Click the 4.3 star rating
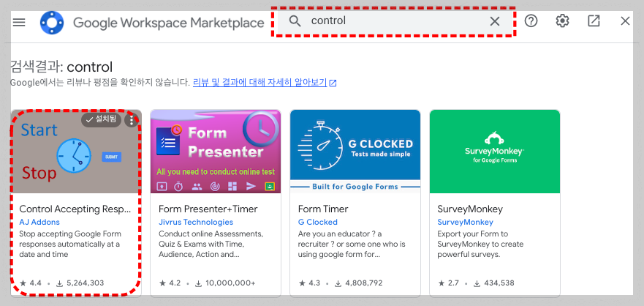 [x=310, y=283]
